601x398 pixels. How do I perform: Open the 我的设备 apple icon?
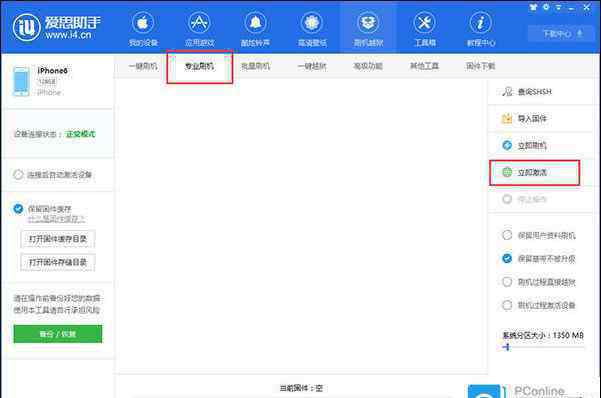(x=143, y=23)
